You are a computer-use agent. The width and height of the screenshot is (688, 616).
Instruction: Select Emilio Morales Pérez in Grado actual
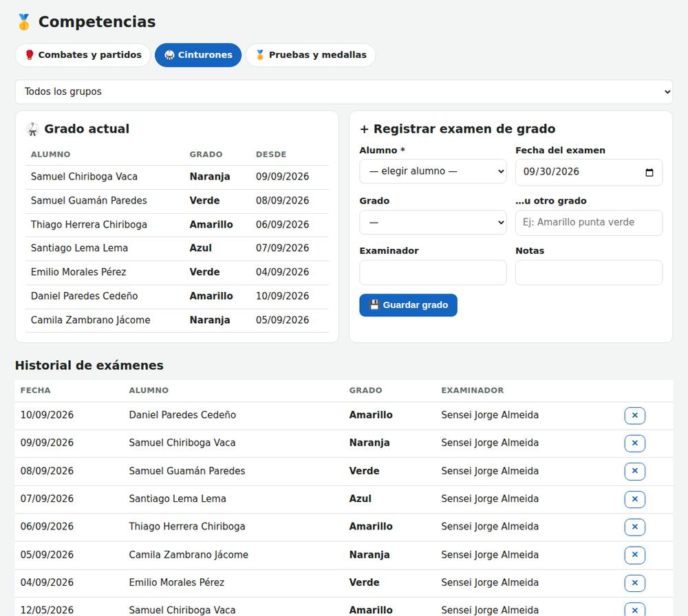tap(78, 272)
